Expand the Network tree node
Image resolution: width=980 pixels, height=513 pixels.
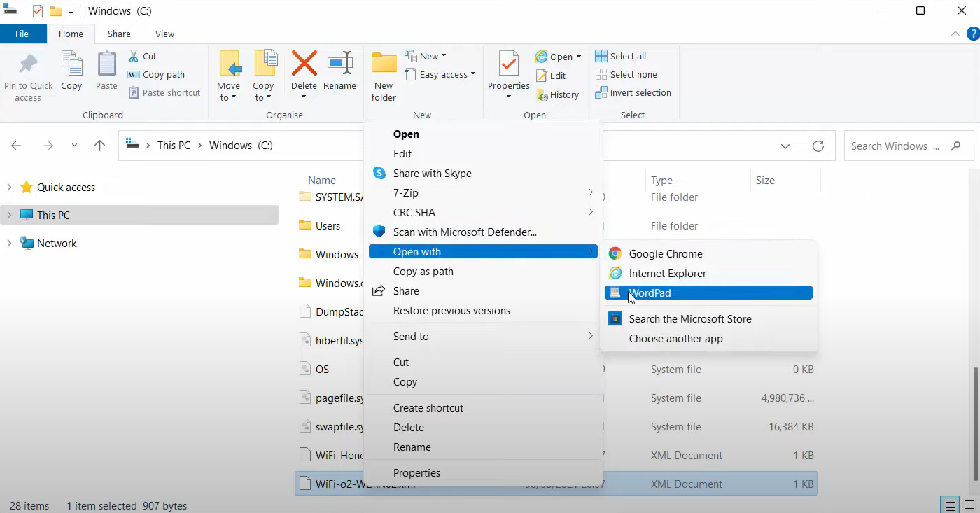pos(9,243)
